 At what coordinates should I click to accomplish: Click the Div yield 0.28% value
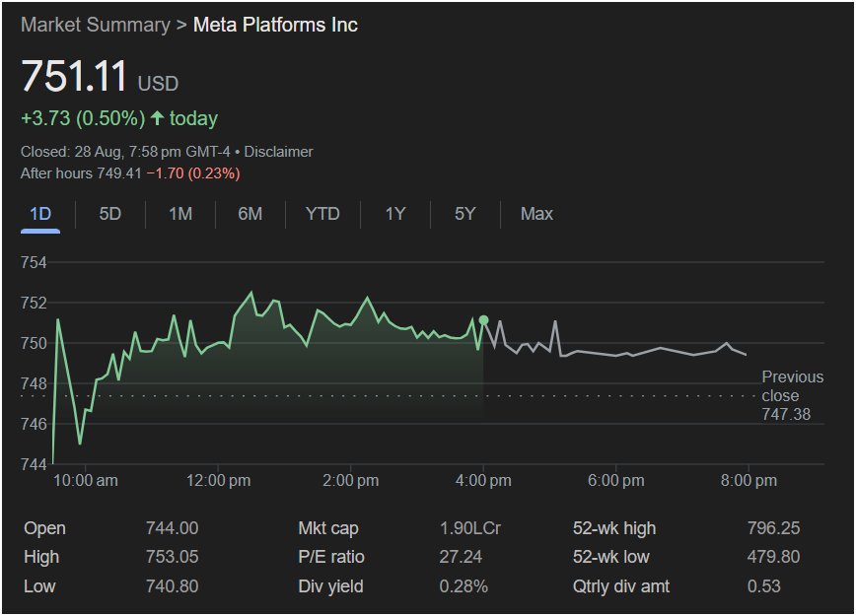[464, 586]
